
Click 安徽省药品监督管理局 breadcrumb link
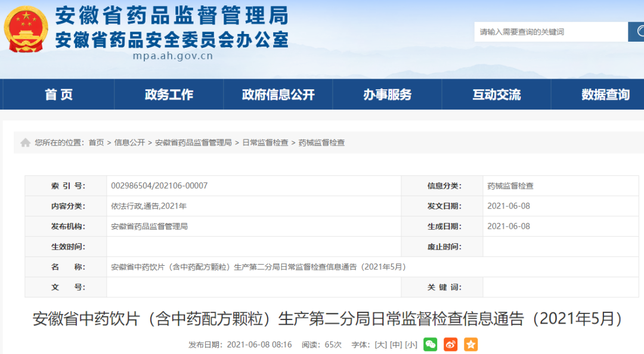point(193,143)
